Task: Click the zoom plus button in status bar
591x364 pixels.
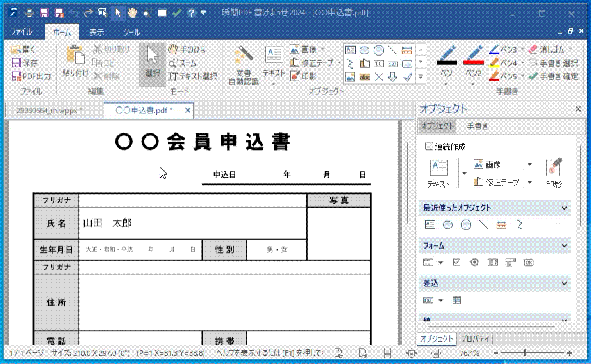Action: click(x=569, y=353)
